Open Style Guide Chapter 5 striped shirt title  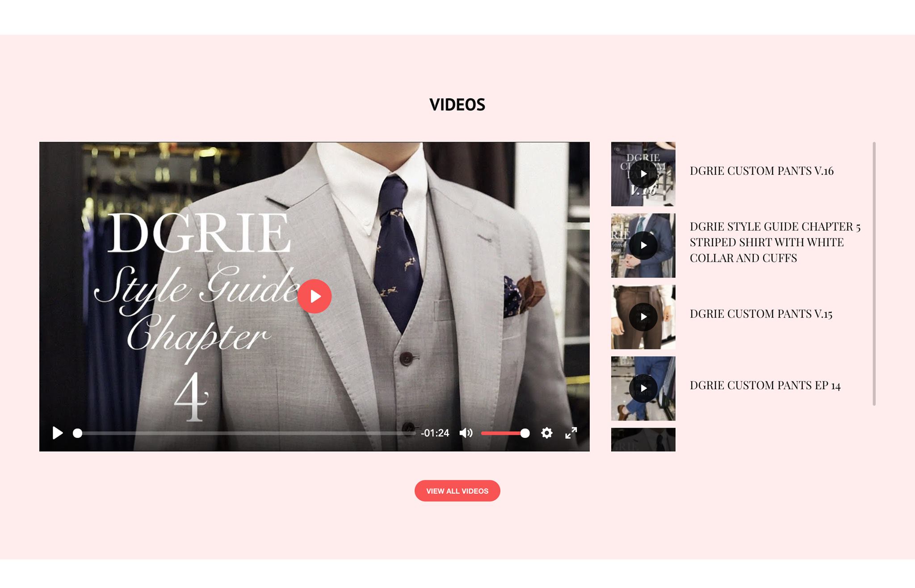[x=775, y=242]
